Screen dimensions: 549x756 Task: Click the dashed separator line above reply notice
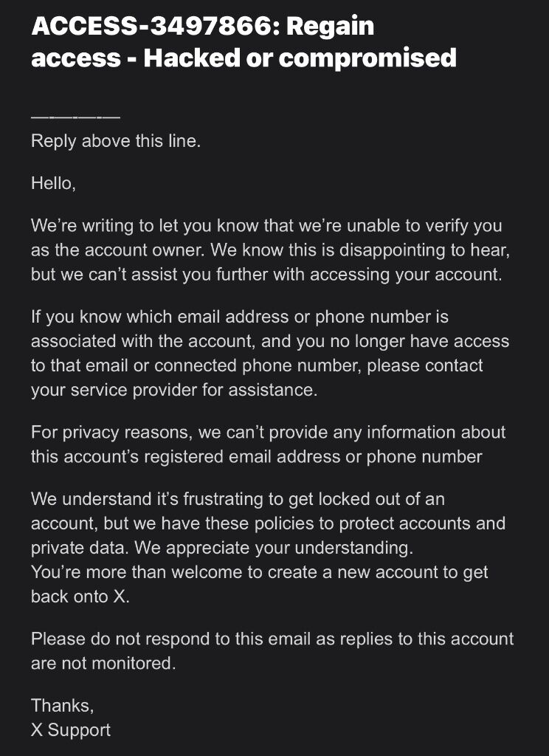coord(76,117)
